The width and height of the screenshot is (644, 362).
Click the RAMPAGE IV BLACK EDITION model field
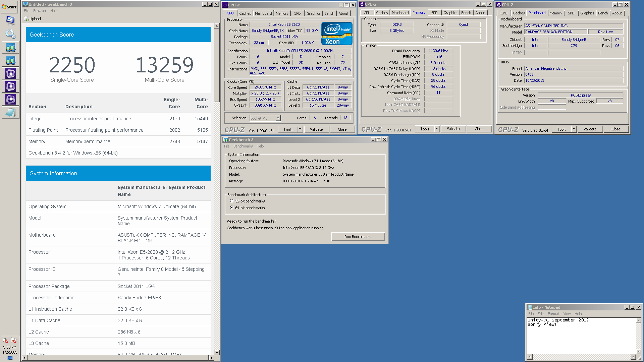(556, 32)
